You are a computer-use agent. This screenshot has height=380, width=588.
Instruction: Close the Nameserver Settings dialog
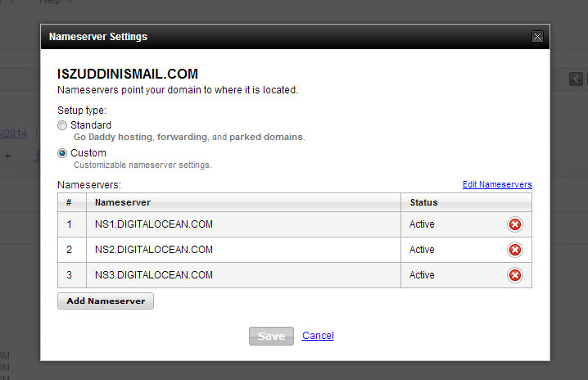[x=537, y=37]
